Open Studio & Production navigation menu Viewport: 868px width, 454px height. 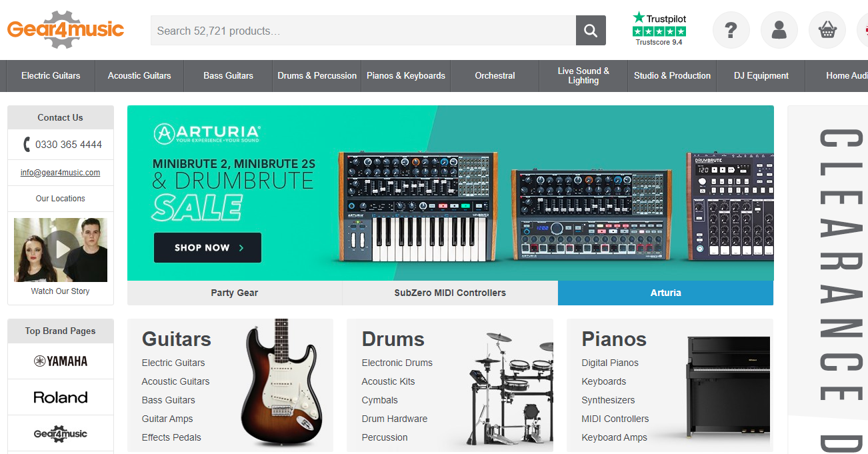[x=672, y=76]
